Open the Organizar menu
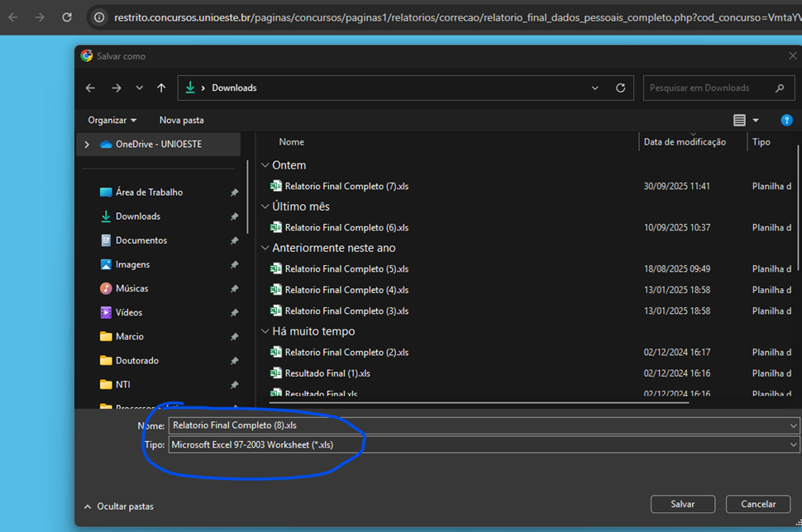Viewport: 802px width, 532px height. pyautogui.click(x=112, y=121)
